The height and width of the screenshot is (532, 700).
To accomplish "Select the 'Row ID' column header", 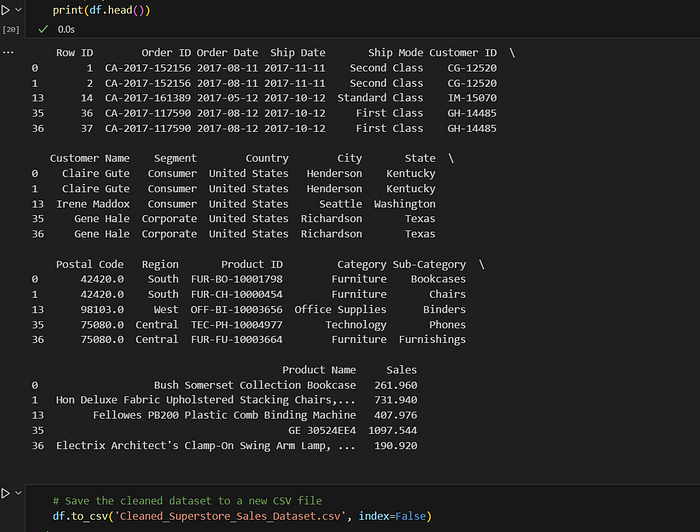I will click(x=75, y=53).
